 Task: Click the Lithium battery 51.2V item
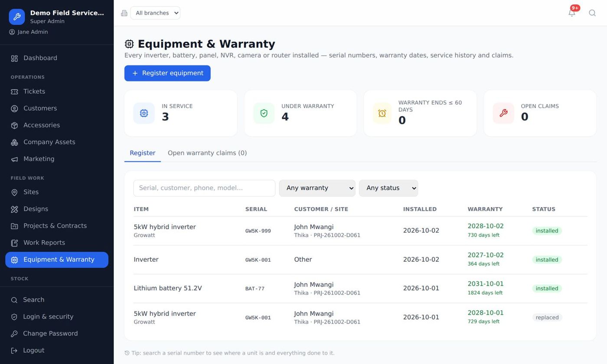click(168, 288)
